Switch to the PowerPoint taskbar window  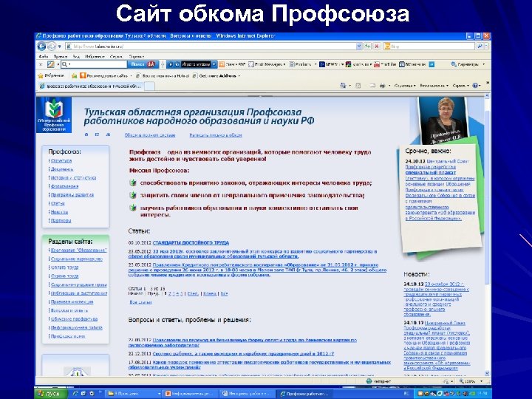(191, 394)
